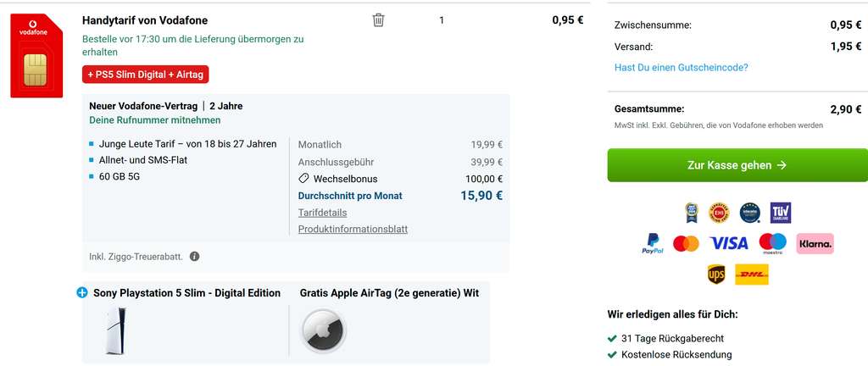The image size is (868, 366).
Task: Click the Wechselbonus price tag icon
Action: 303,179
